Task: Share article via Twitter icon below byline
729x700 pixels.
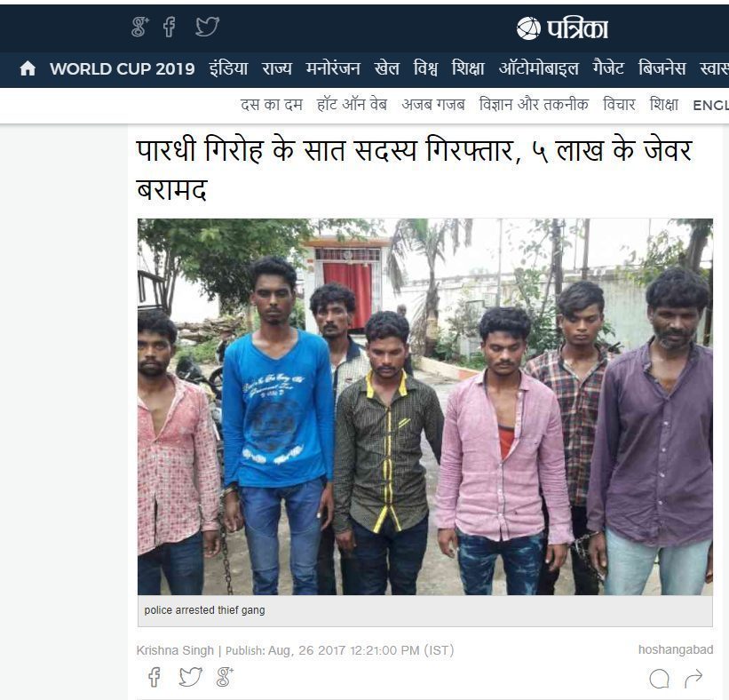Action: click(190, 677)
